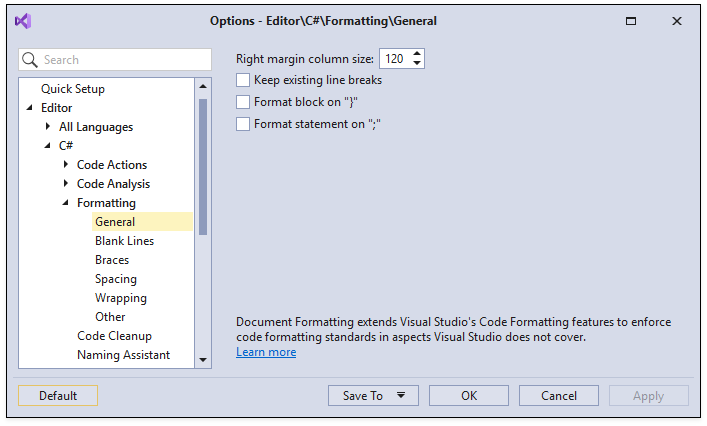Collapse the Formatting tree node
The image size is (707, 426).
pos(66,203)
